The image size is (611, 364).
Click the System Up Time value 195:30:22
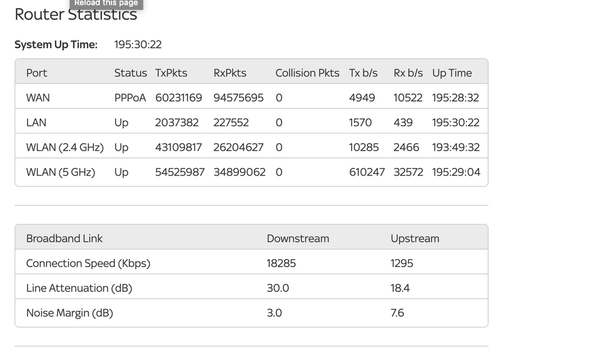[138, 45]
